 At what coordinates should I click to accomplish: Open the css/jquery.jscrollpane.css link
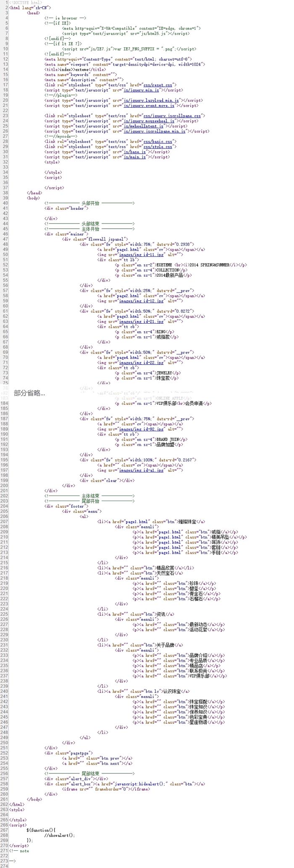pyautogui.click(x=173, y=116)
